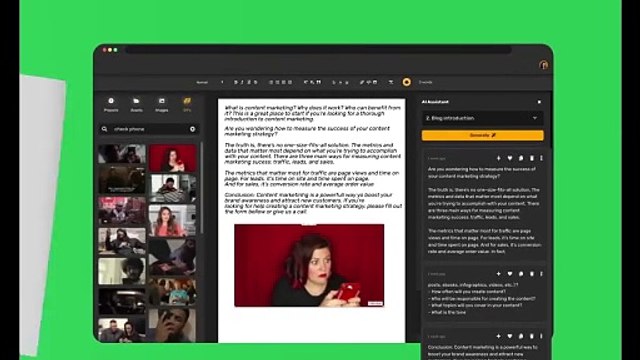
Task: Open more options on 'posts, ebooks, infographics' result
Action: click(541, 274)
